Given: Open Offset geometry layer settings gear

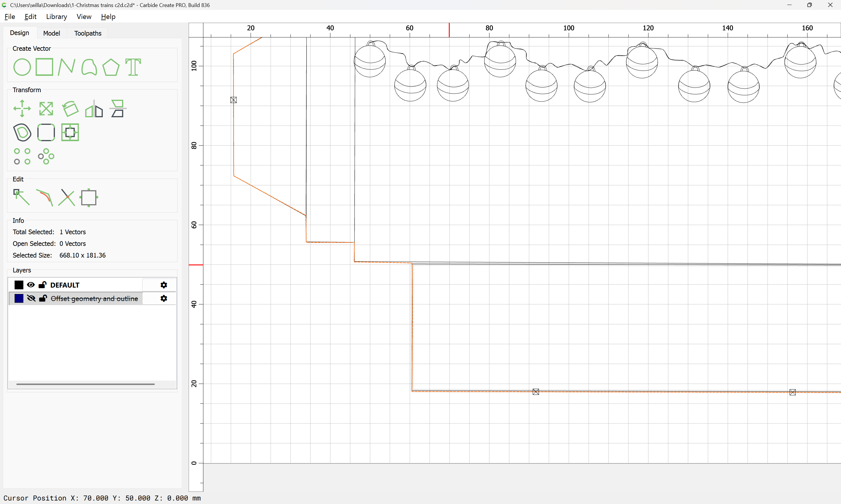Looking at the screenshot, I should point(164,299).
